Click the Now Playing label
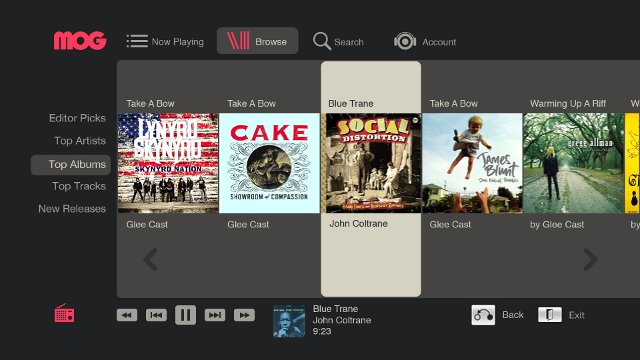The width and height of the screenshot is (640, 360). (x=178, y=42)
